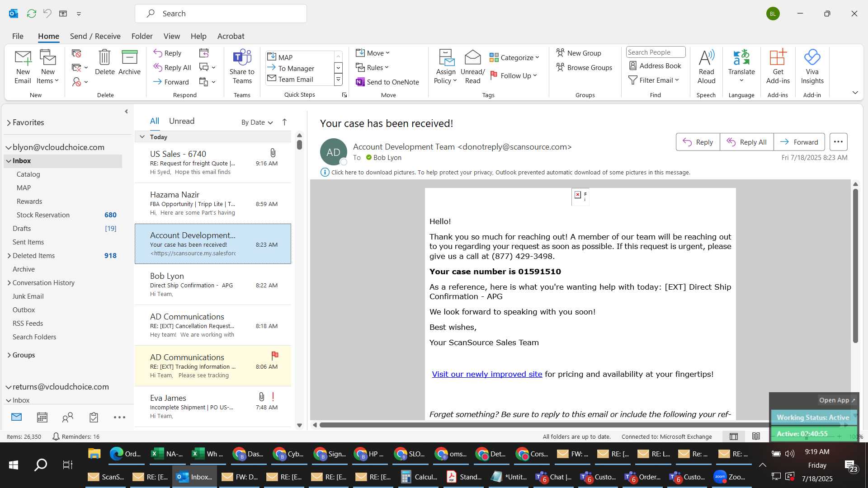Open Get Add-ins
Image resolution: width=868 pixels, height=488 pixels.
778,67
